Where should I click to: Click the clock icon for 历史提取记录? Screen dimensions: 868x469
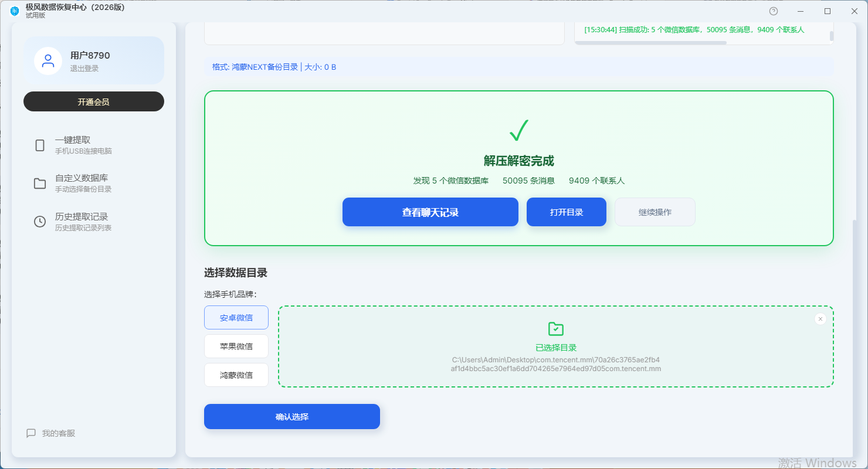pyautogui.click(x=40, y=222)
